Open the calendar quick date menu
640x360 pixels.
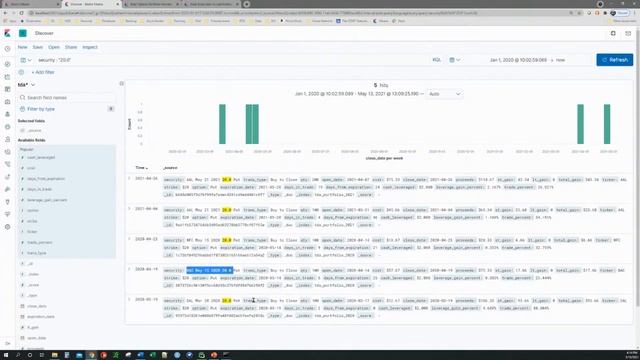click(x=455, y=60)
